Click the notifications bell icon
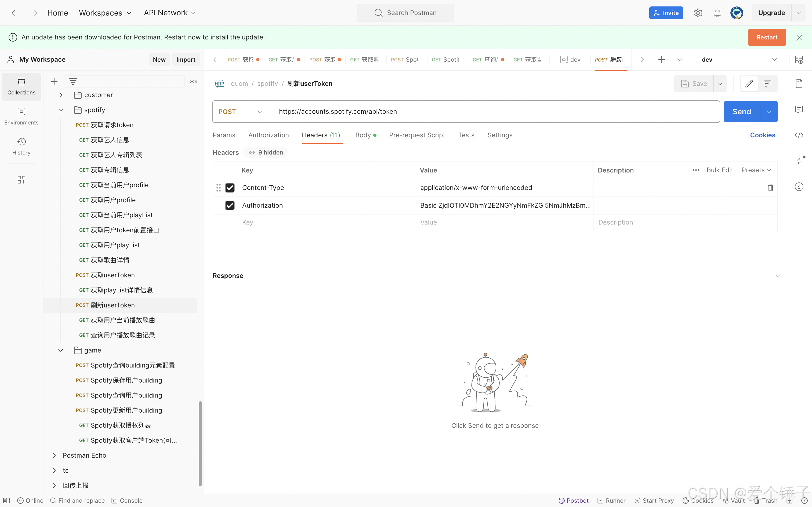 click(x=717, y=13)
